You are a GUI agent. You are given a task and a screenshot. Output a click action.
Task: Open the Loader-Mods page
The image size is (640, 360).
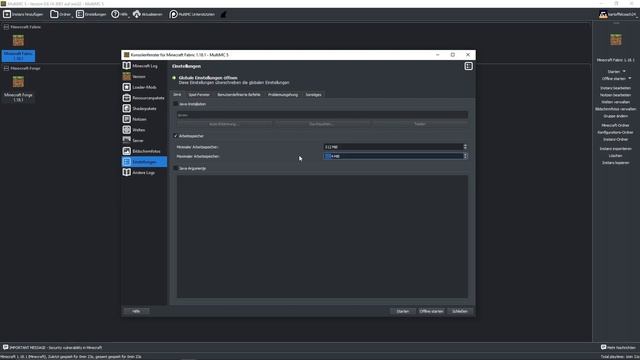point(144,87)
